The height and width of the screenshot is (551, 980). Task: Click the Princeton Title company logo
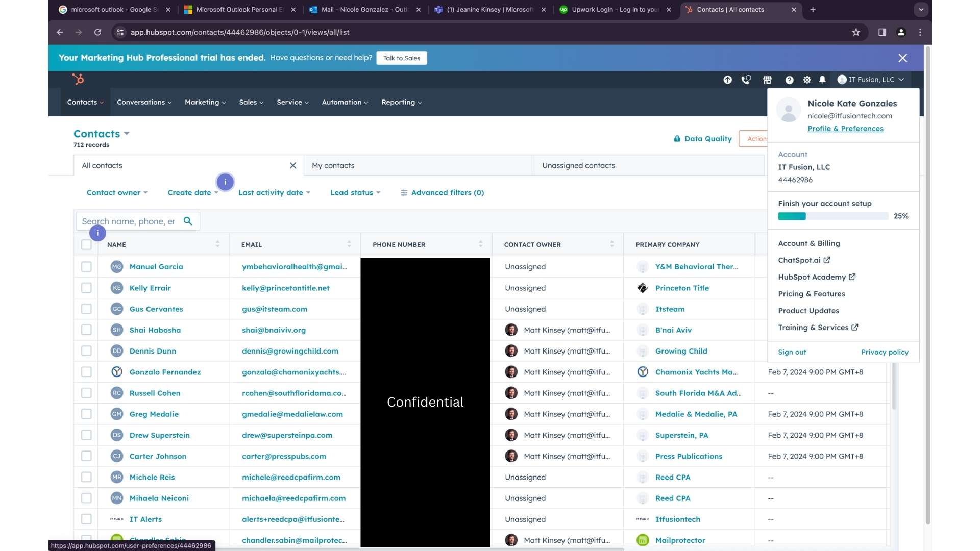(x=643, y=288)
